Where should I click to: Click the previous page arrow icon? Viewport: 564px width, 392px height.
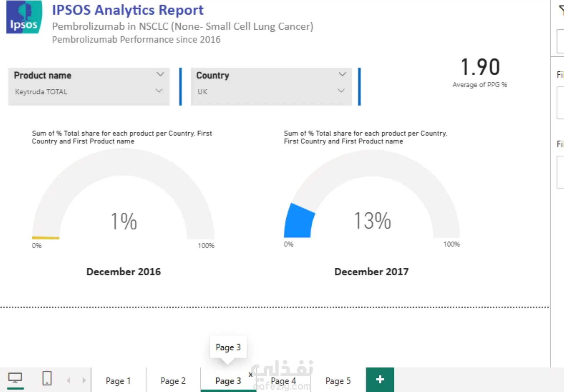(68, 381)
